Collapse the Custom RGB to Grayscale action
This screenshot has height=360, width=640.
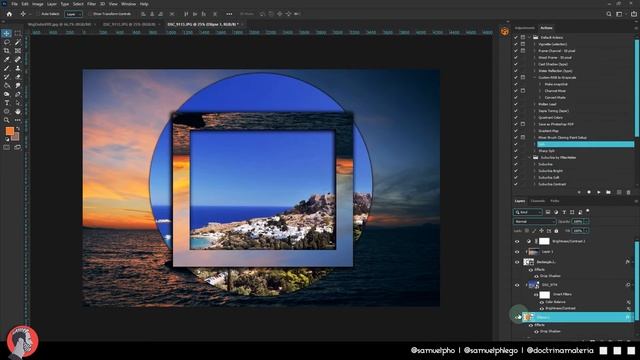point(534,78)
